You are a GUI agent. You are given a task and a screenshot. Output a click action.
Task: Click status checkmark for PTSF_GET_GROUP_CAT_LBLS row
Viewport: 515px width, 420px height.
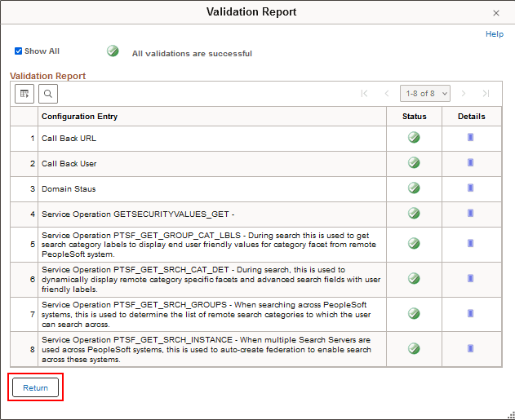coord(414,244)
